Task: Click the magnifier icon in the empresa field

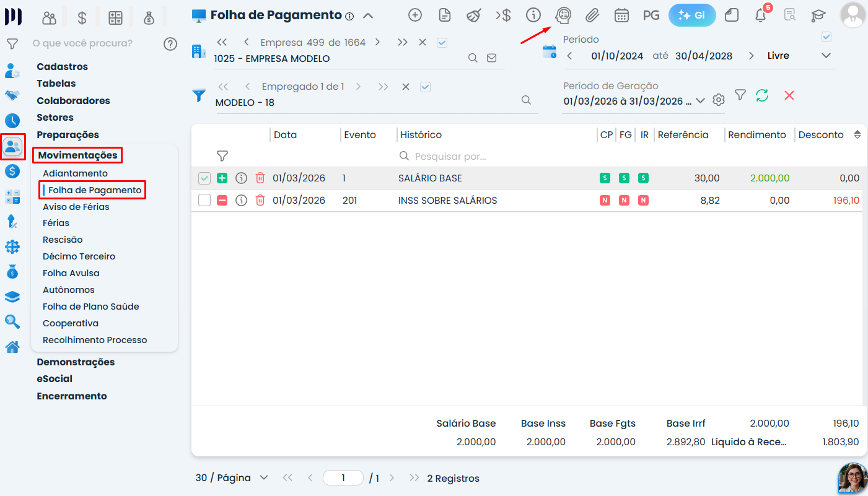Action: (473, 58)
